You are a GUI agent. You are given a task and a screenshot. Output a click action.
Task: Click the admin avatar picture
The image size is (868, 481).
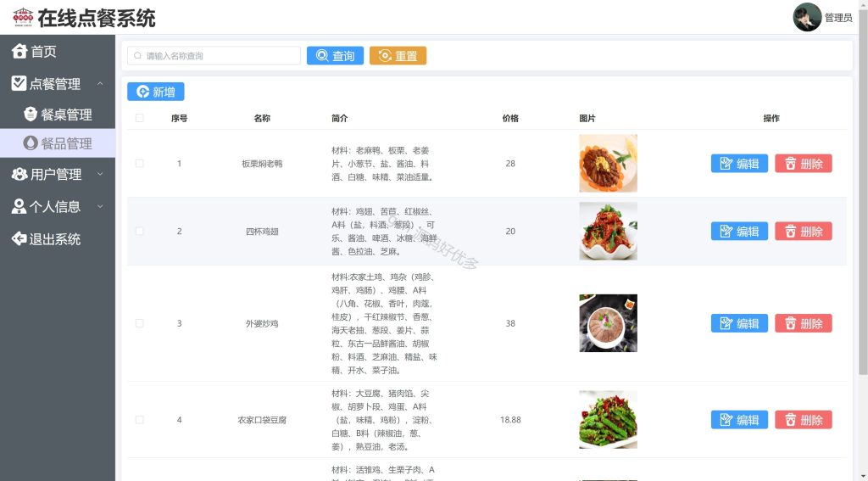(x=807, y=17)
